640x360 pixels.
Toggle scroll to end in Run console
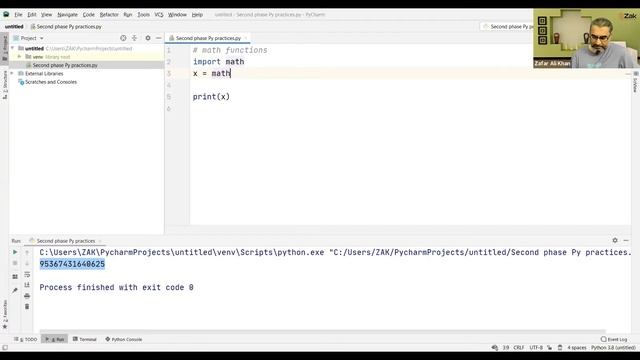[27, 285]
